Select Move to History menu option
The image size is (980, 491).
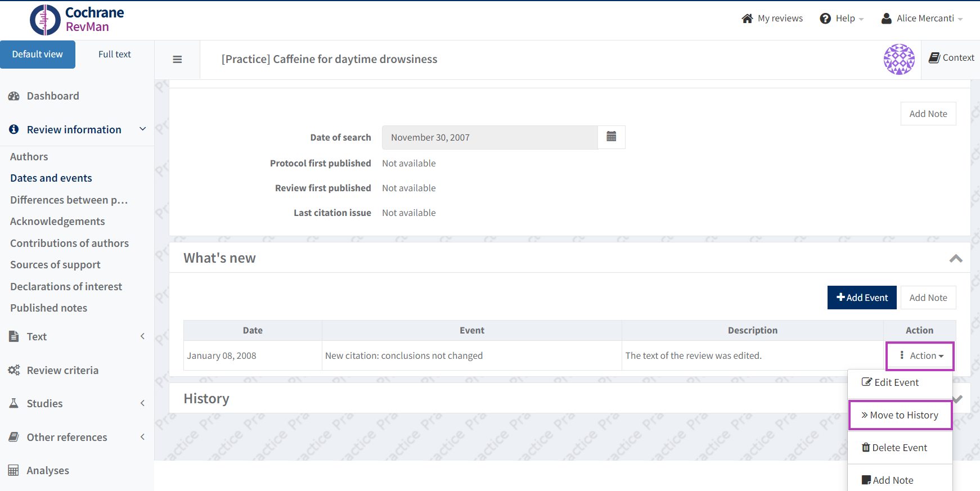[900, 415]
